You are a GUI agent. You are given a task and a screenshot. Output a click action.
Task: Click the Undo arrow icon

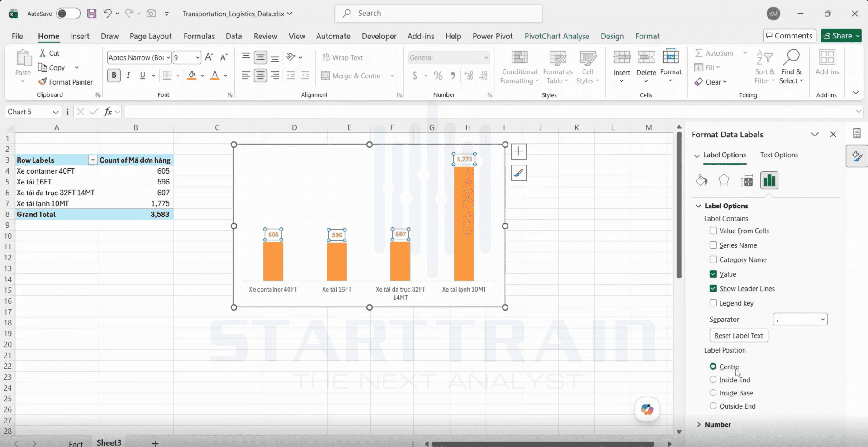click(x=107, y=13)
